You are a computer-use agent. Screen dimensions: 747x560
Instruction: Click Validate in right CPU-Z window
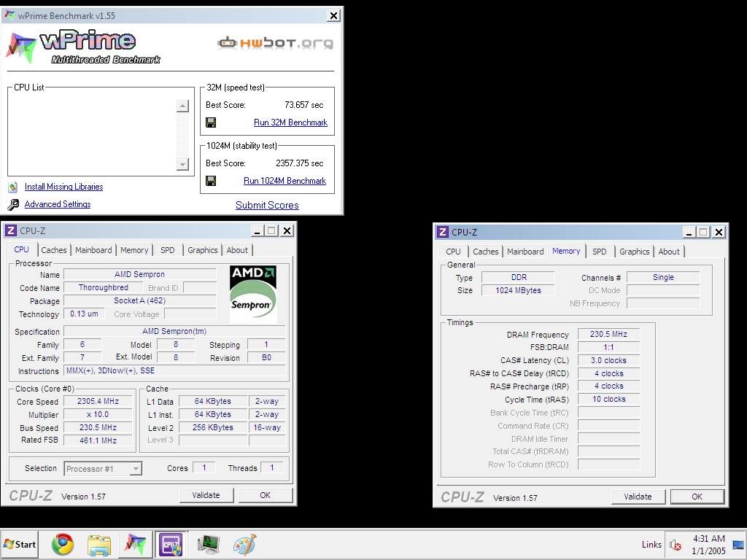click(x=638, y=497)
